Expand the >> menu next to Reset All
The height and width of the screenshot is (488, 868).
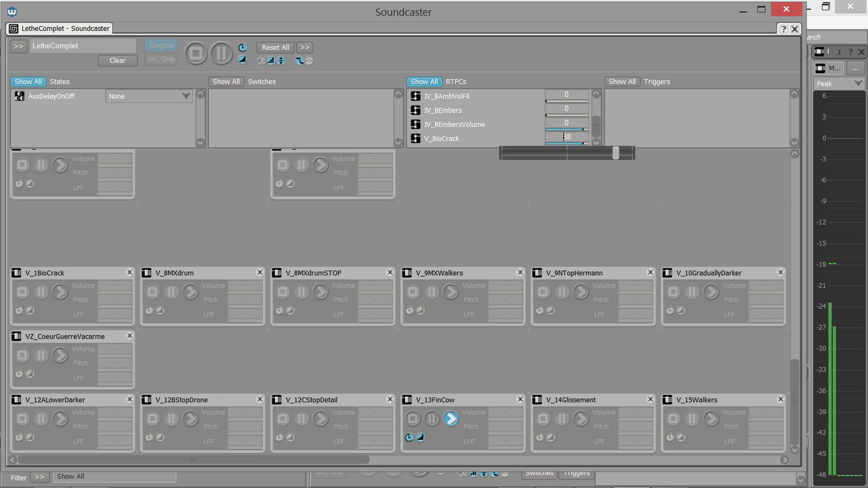[305, 47]
